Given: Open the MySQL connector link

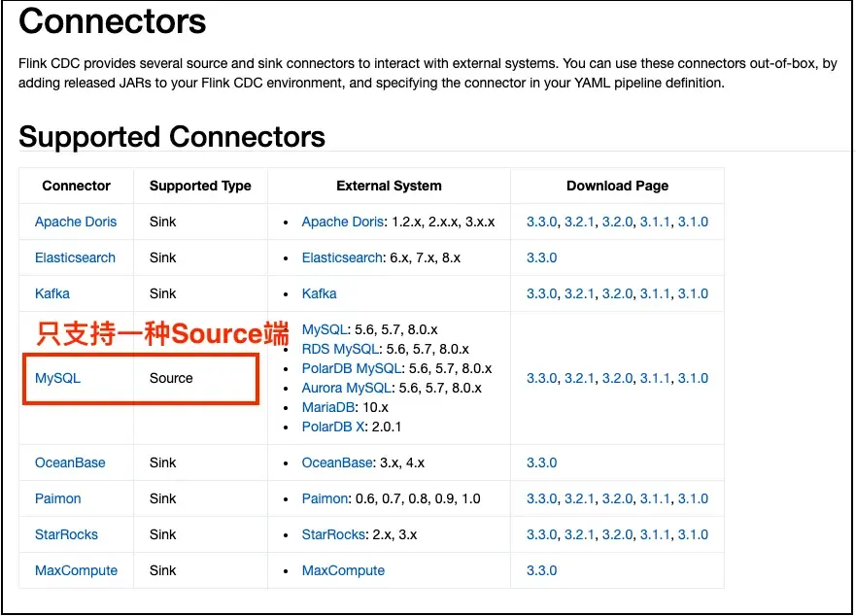Looking at the screenshot, I should (57, 378).
